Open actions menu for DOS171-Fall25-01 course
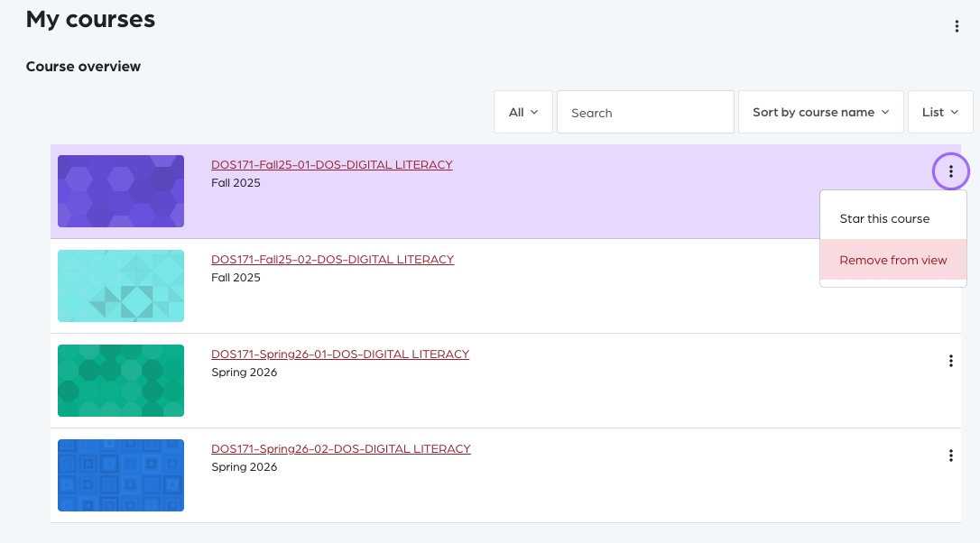 [x=950, y=171]
